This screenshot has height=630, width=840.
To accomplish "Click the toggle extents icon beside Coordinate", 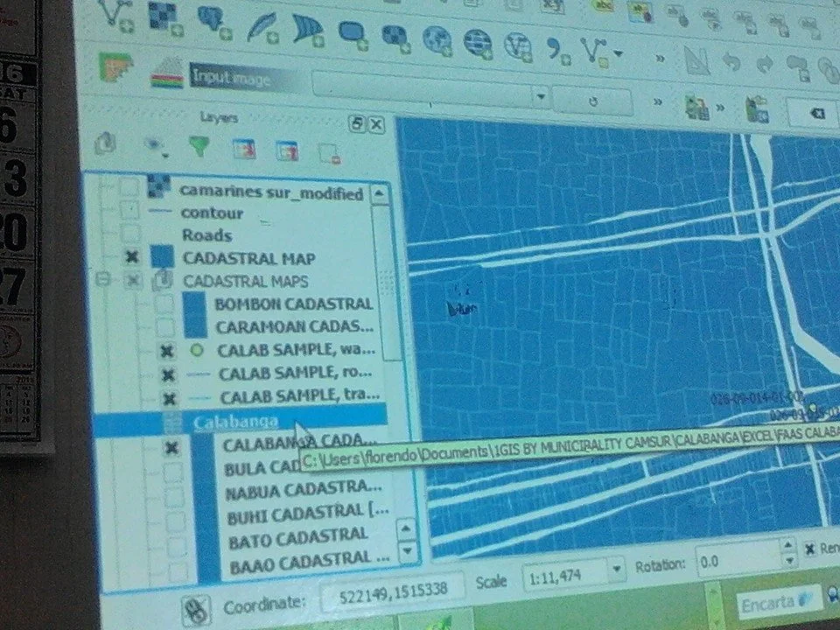I will (x=196, y=611).
